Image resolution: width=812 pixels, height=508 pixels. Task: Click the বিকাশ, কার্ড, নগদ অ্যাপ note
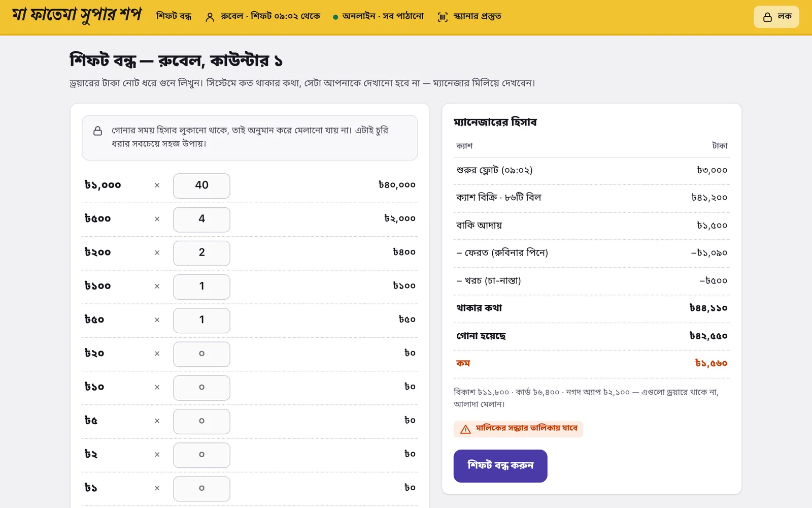tap(586, 398)
